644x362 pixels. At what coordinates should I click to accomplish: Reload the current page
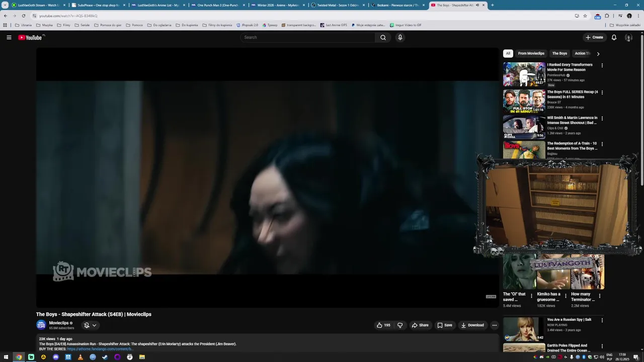click(23, 16)
